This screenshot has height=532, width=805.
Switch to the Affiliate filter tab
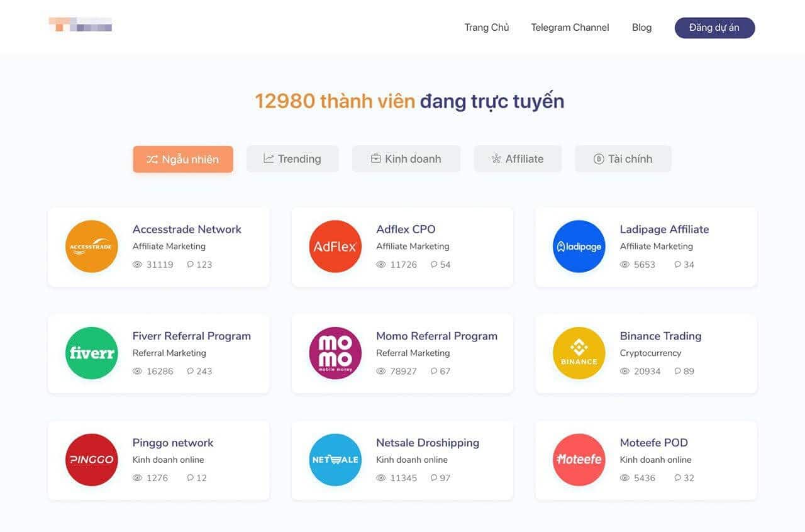pos(518,159)
